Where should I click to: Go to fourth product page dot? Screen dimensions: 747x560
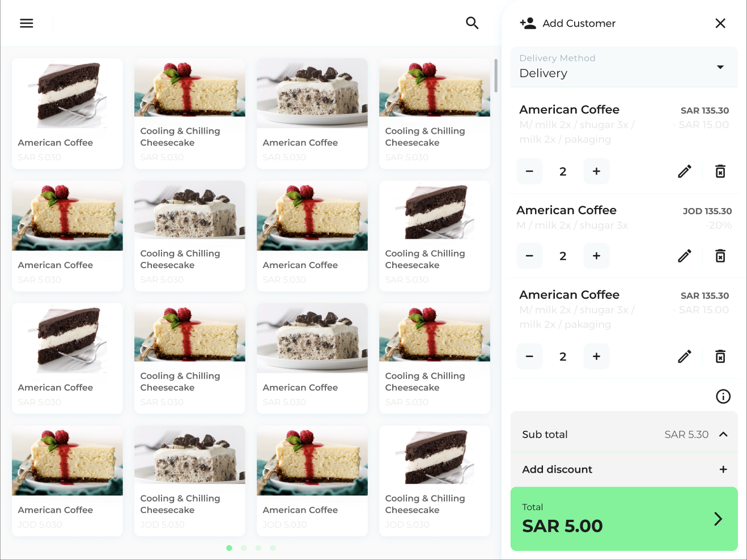[x=273, y=548]
